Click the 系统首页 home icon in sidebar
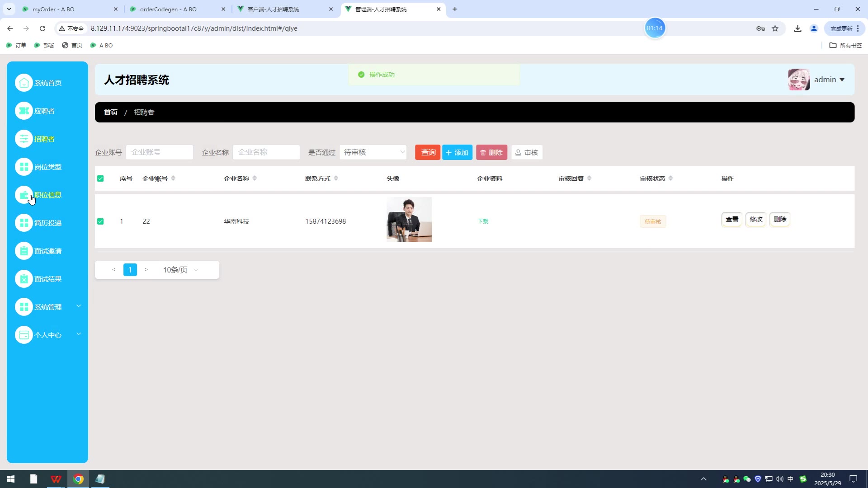868x488 pixels. click(24, 83)
